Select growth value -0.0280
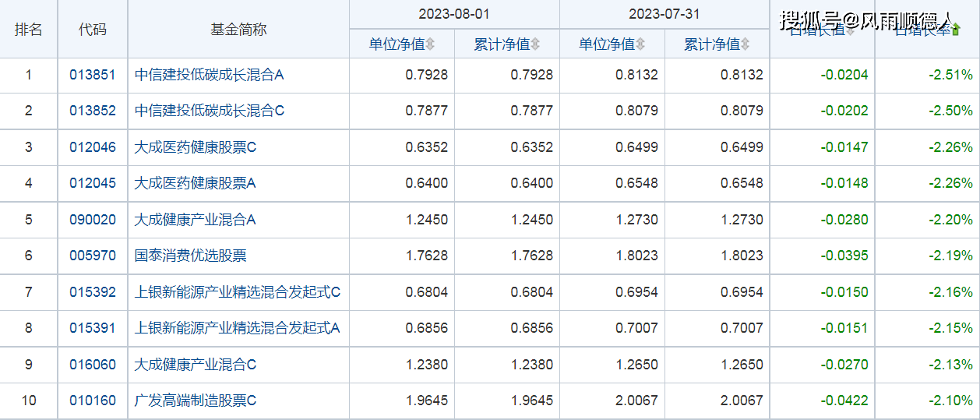Image resolution: width=980 pixels, height=420 pixels. (x=844, y=220)
